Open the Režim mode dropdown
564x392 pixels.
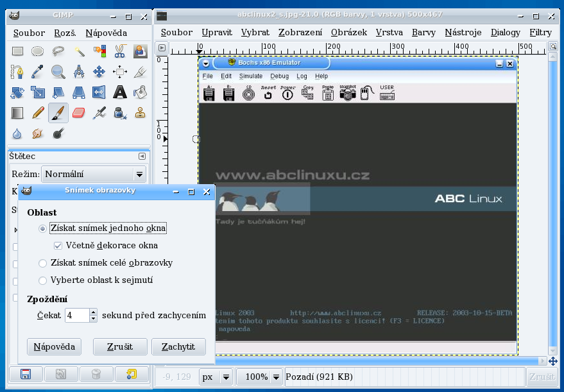point(94,175)
